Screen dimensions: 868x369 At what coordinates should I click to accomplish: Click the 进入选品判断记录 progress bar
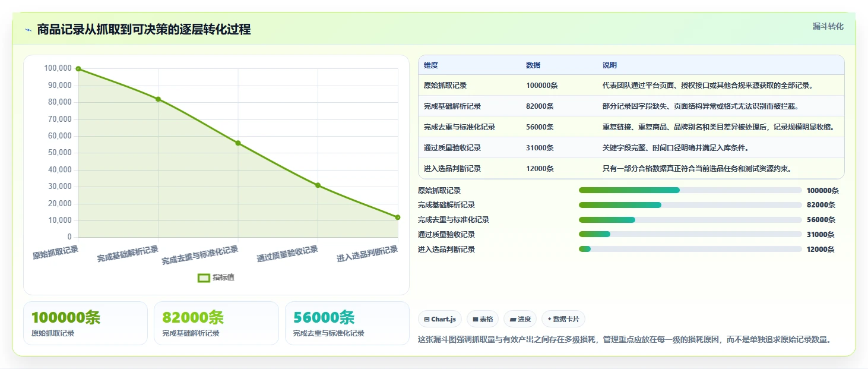point(690,250)
